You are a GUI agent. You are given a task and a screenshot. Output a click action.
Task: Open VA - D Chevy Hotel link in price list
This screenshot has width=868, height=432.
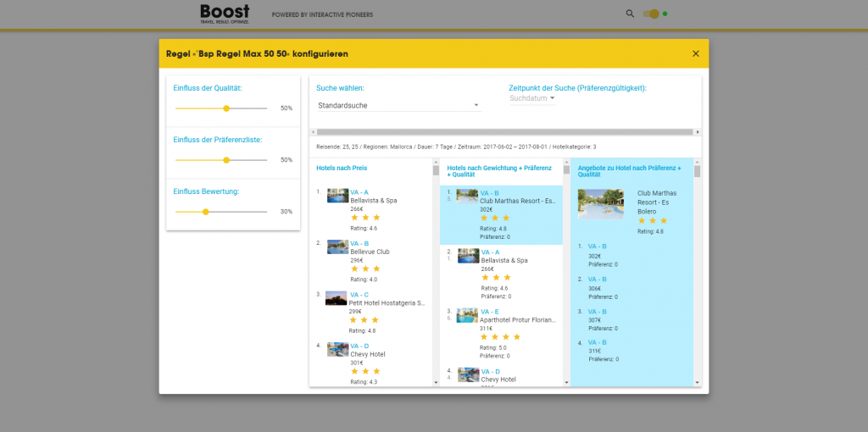(x=359, y=346)
